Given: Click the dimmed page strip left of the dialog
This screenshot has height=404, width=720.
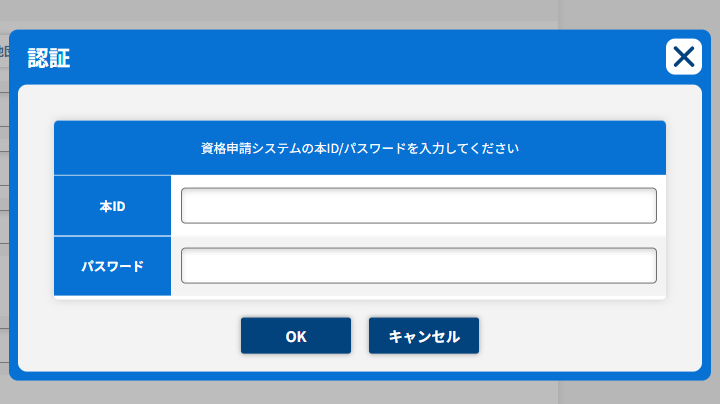Looking at the screenshot, I should 4,200.
